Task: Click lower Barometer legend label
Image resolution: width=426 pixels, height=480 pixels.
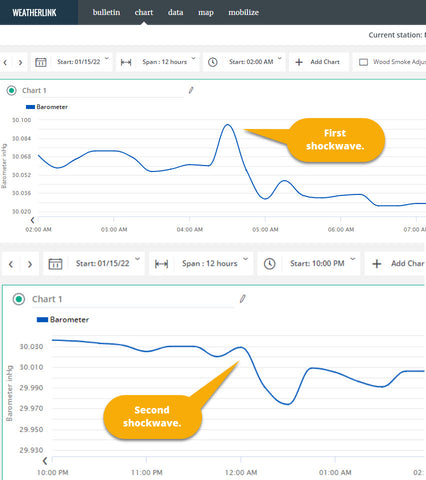Action: pos(69,320)
